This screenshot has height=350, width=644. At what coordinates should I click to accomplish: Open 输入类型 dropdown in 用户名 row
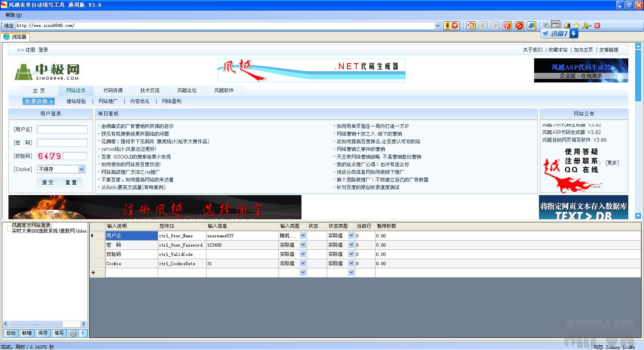click(303, 235)
